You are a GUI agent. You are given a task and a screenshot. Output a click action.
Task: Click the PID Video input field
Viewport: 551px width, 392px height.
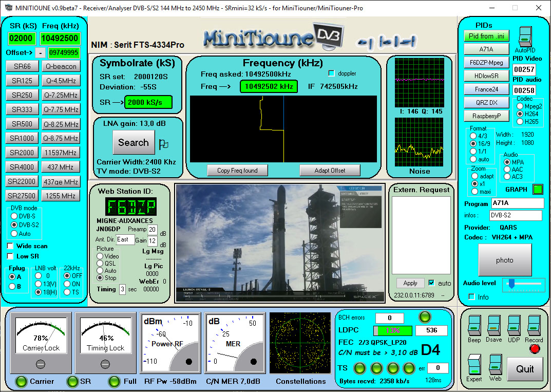click(524, 69)
